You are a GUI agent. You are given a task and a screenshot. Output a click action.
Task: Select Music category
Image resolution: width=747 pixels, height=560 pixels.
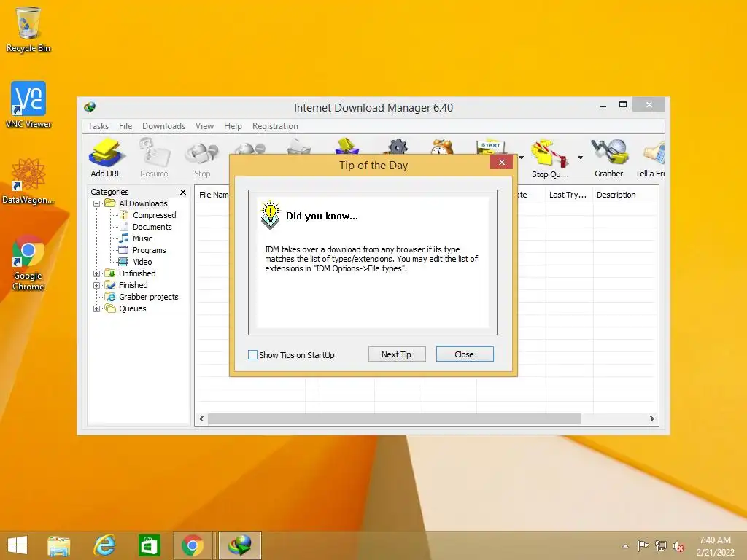(x=142, y=238)
